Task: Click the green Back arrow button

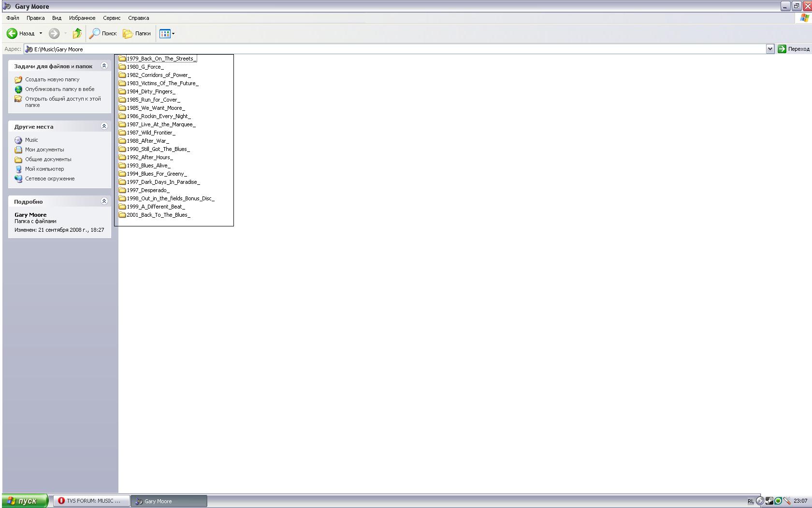Action: pyautogui.click(x=12, y=33)
